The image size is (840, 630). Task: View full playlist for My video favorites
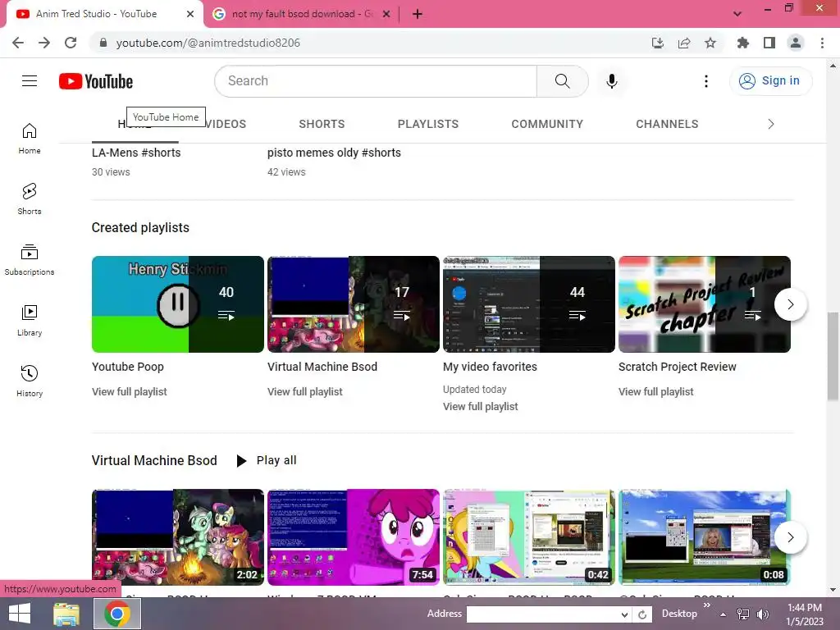[x=481, y=407]
